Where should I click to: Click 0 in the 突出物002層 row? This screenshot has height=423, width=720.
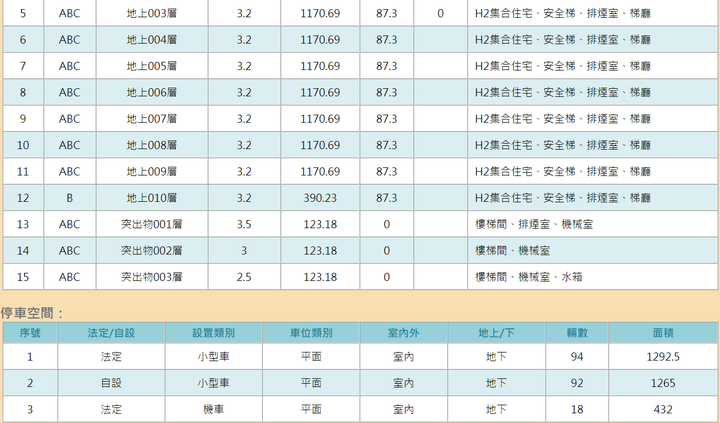point(387,251)
